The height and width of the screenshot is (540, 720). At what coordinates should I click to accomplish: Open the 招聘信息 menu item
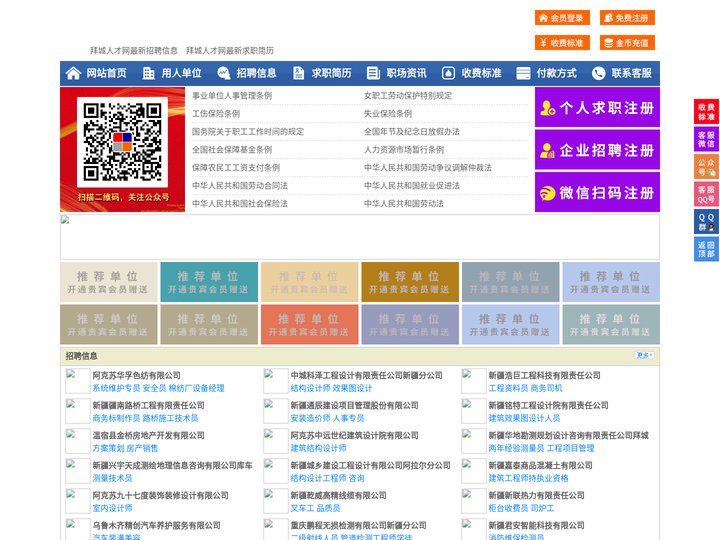pyautogui.click(x=256, y=73)
